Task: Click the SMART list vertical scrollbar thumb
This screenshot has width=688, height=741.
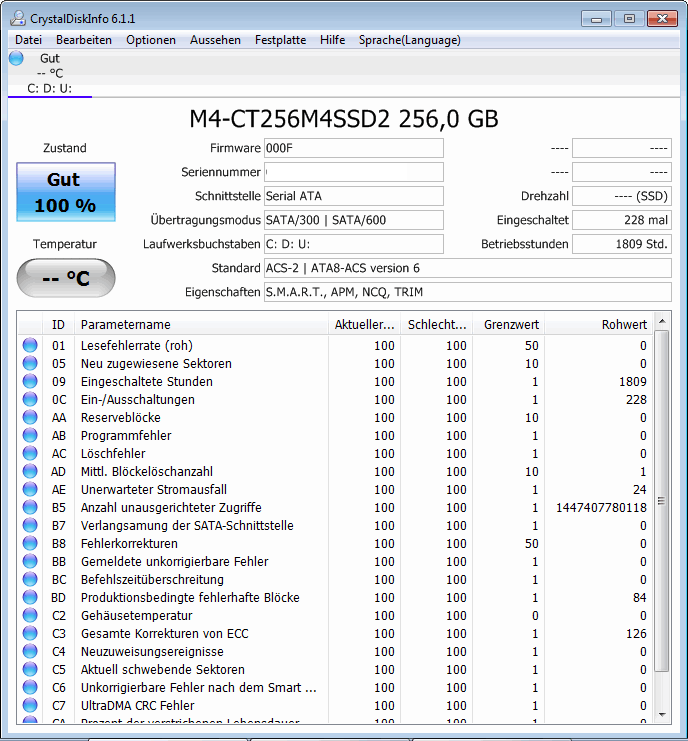Action: (x=662, y=500)
